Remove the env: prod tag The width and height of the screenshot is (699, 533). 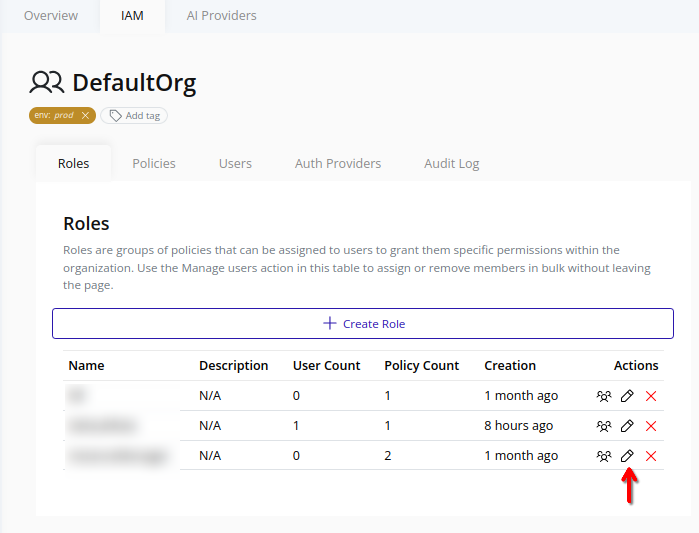(86, 116)
